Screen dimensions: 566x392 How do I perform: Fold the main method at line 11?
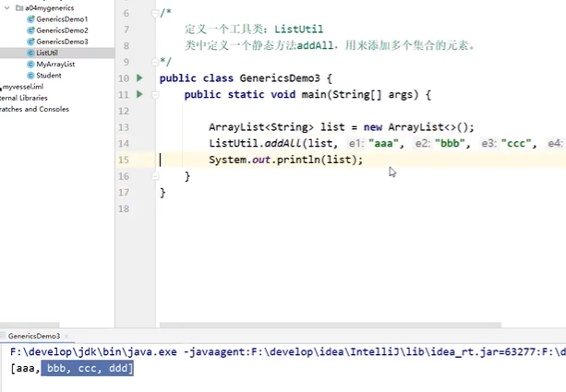tap(155, 95)
